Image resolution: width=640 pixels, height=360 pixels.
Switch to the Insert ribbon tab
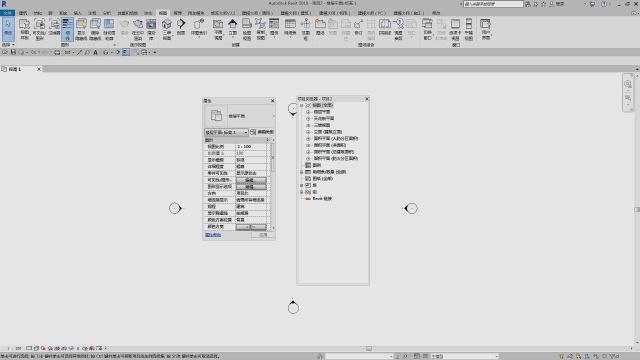(77, 13)
